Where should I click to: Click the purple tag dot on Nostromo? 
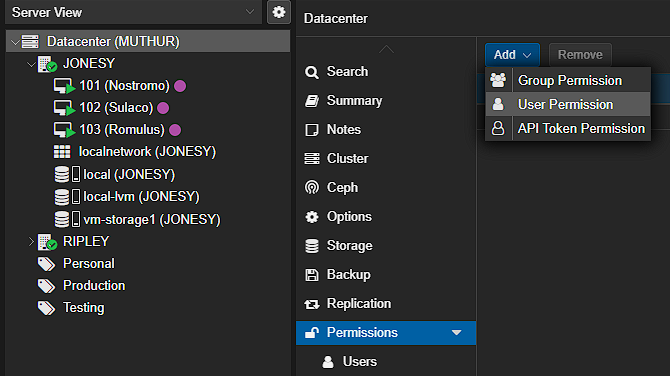(x=180, y=86)
